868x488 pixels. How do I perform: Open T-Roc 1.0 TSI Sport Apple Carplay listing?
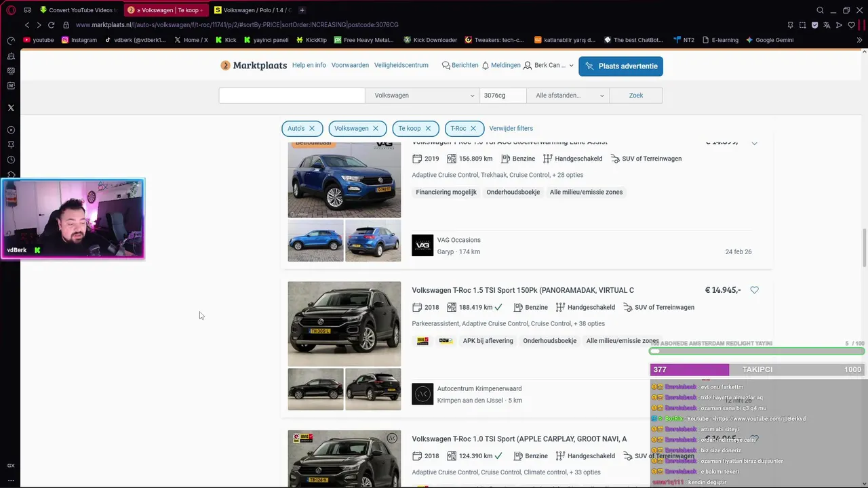519,439
